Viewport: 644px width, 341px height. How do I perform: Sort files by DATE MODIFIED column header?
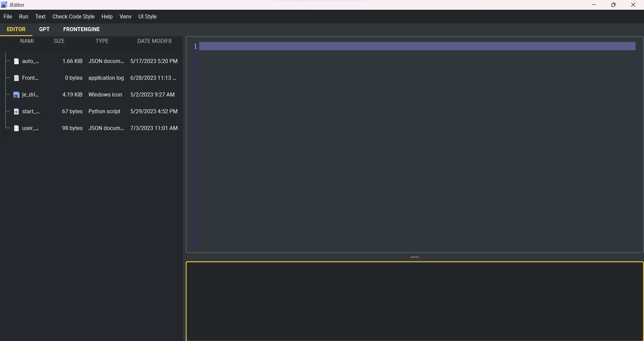pos(154,41)
